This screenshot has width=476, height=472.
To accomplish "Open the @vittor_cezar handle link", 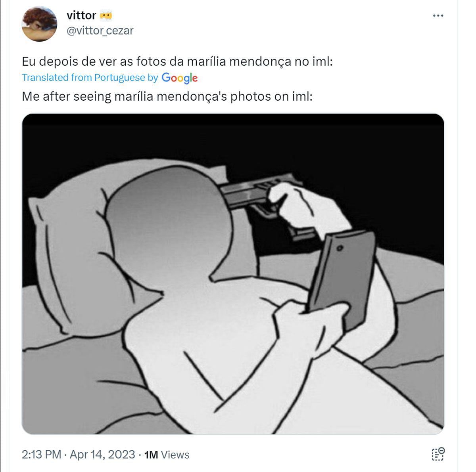I will 100,31.
